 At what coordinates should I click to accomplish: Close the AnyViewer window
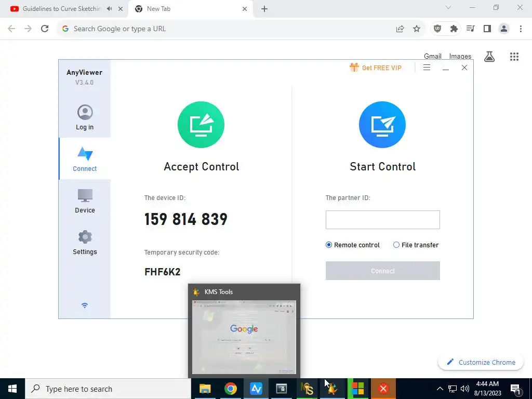pyautogui.click(x=464, y=68)
